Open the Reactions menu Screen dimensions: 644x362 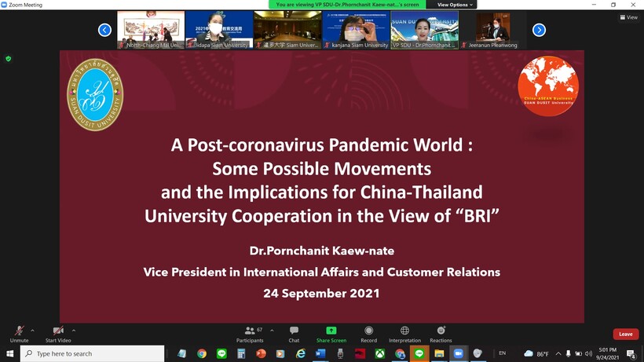tap(441, 334)
